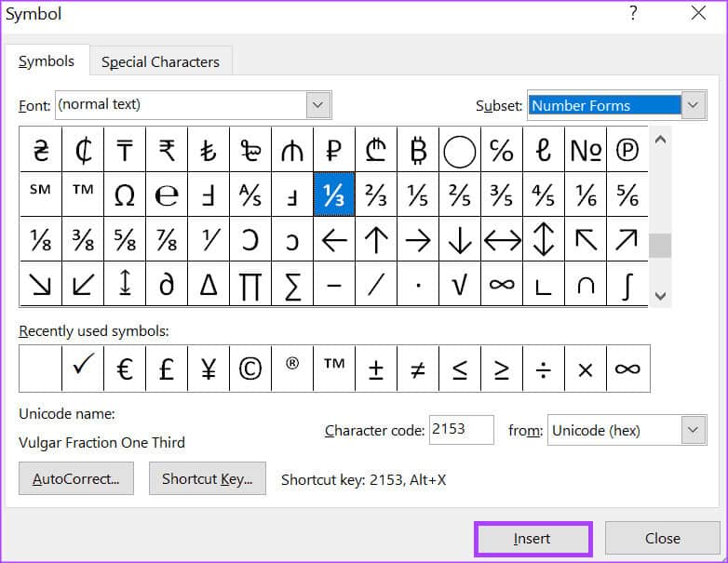Choose the not-equal ≠ recent symbol
728x563 pixels.
[418, 369]
